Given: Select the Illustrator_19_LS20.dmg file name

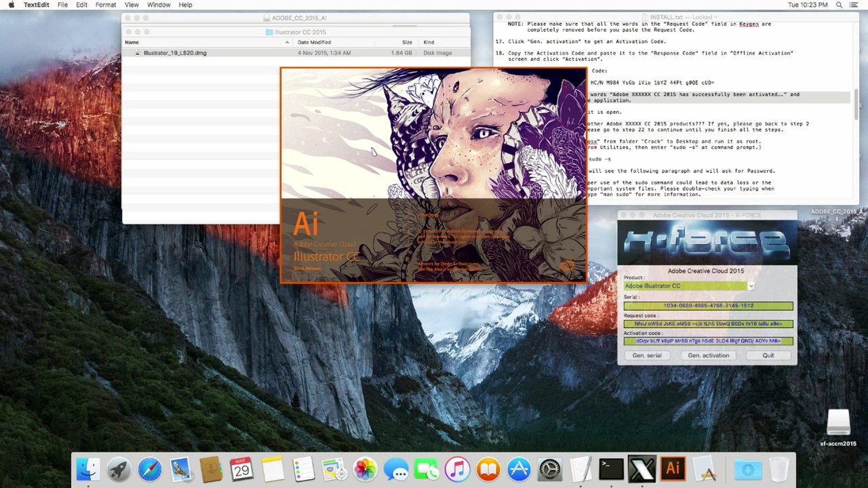Looking at the screenshot, I should point(175,53).
